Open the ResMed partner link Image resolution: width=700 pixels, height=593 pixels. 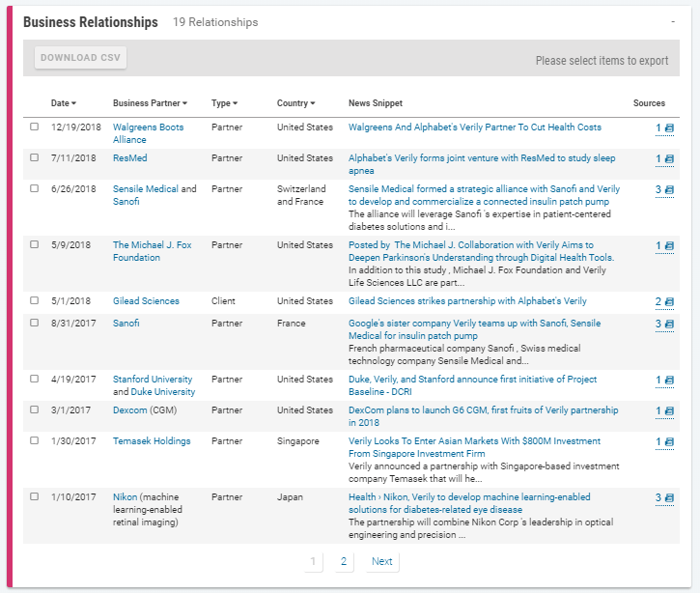coord(130,158)
